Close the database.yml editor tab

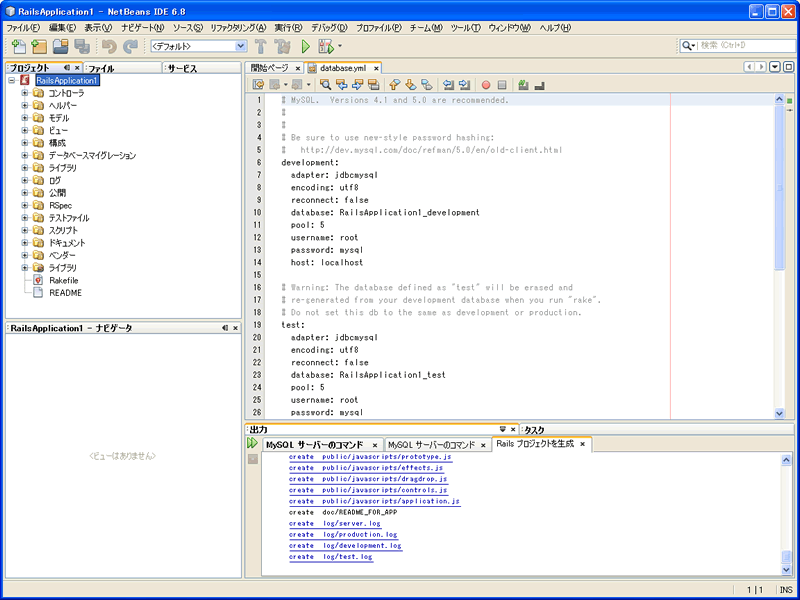(x=376, y=68)
